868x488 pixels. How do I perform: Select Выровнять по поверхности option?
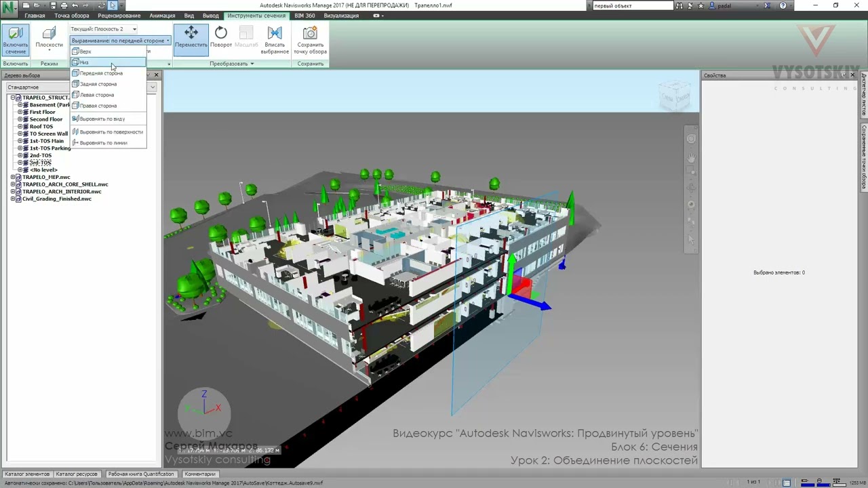(108, 132)
